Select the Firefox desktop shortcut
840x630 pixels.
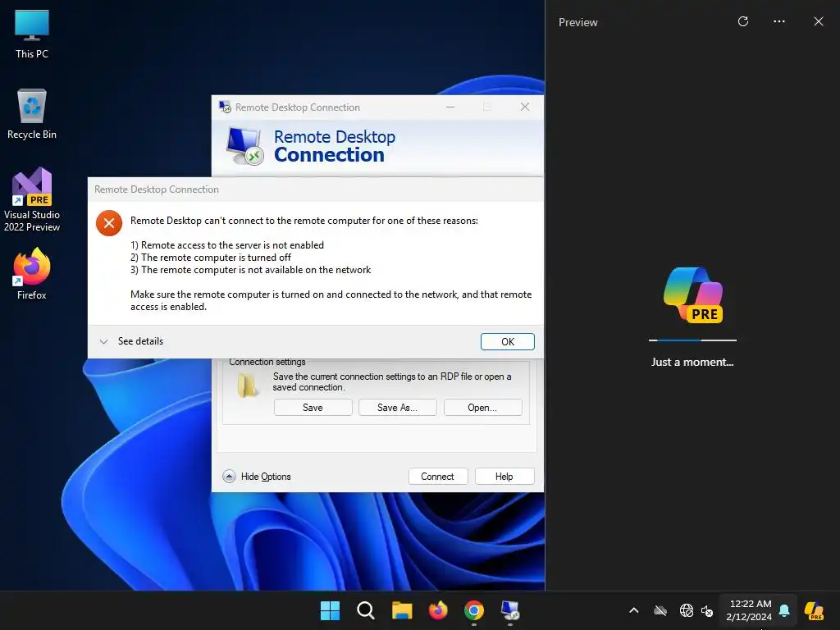[32, 273]
